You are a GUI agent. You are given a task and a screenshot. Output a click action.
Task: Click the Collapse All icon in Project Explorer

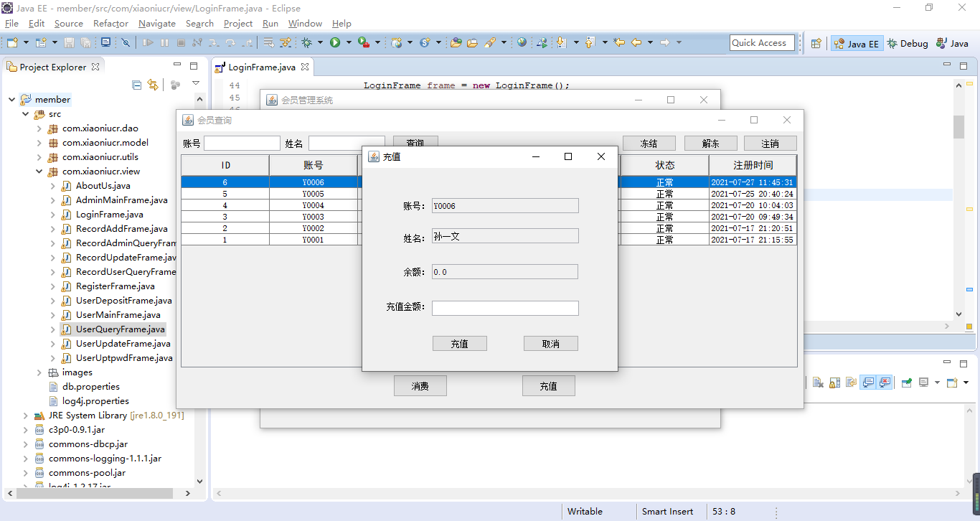pos(137,85)
